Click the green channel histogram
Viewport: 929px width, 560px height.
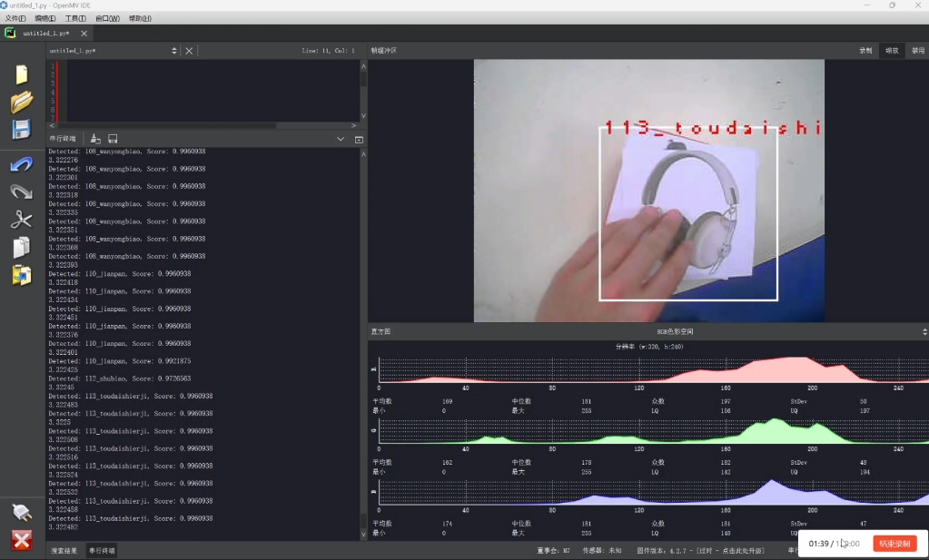tap(653, 430)
